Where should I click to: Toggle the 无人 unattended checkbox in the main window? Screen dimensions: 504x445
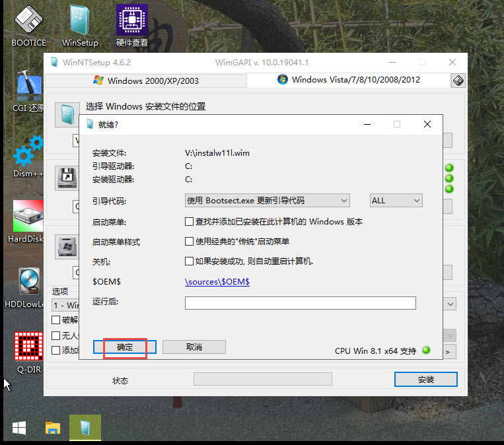pos(56,336)
